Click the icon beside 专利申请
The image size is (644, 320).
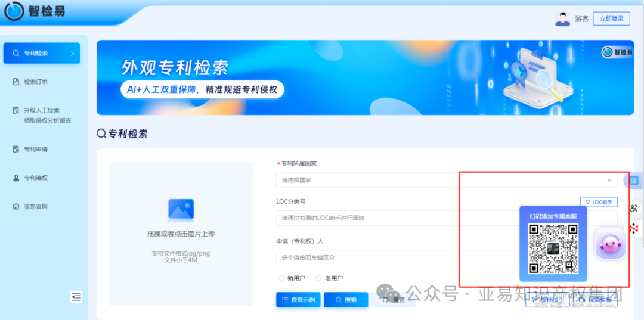[16, 150]
